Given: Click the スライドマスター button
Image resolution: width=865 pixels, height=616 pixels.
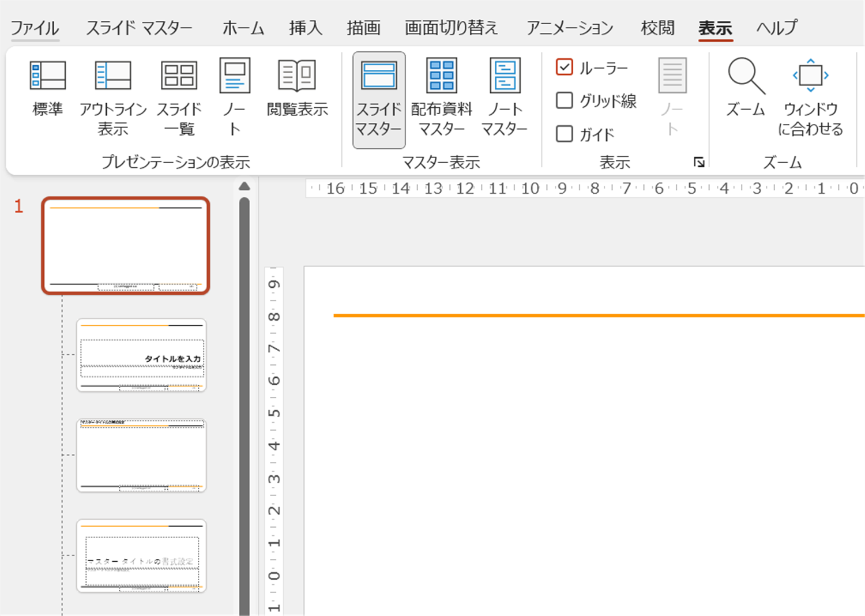Looking at the screenshot, I should [x=379, y=100].
